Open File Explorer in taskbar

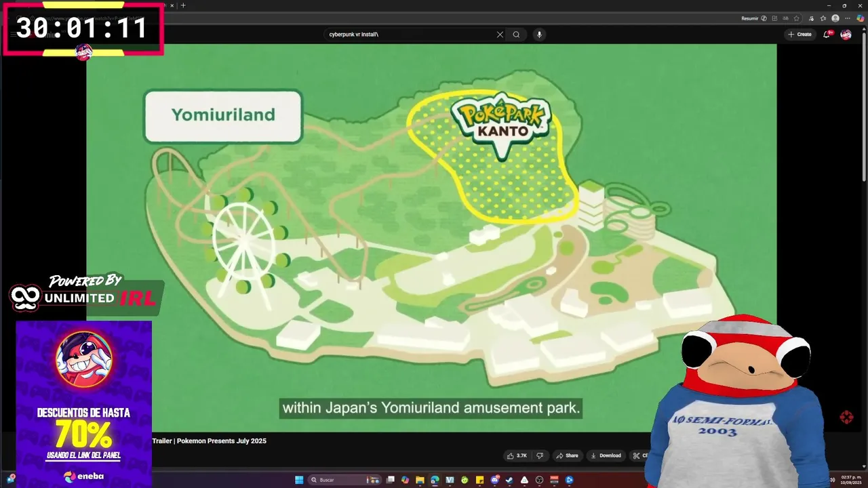point(420,480)
